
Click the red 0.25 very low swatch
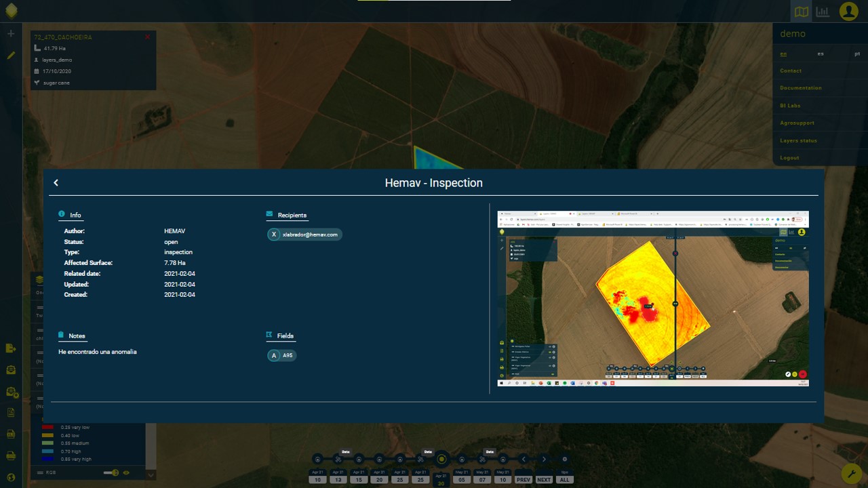coord(47,428)
